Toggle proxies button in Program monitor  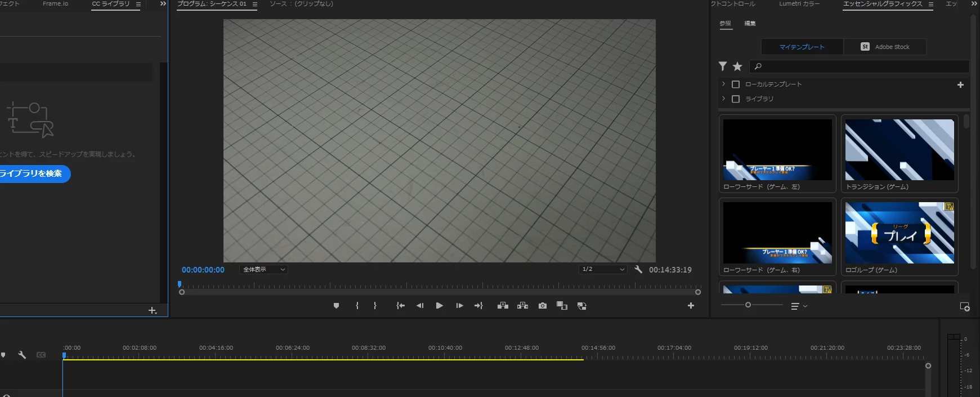pos(582,306)
